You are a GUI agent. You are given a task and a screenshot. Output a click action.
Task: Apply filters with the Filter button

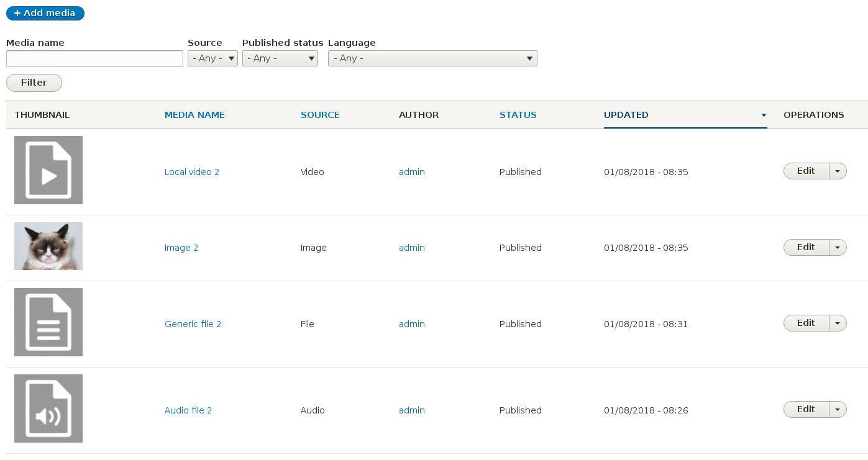pos(34,83)
